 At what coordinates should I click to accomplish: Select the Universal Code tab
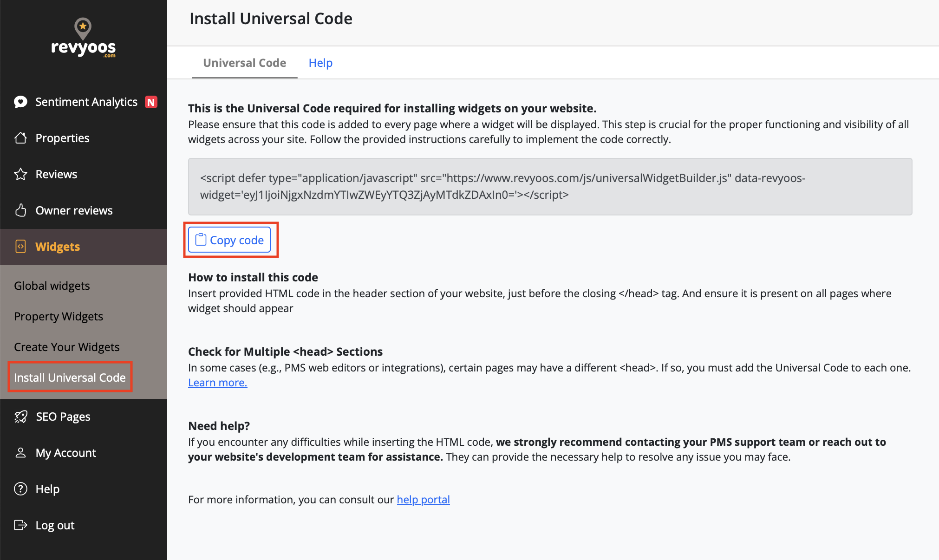coord(244,63)
